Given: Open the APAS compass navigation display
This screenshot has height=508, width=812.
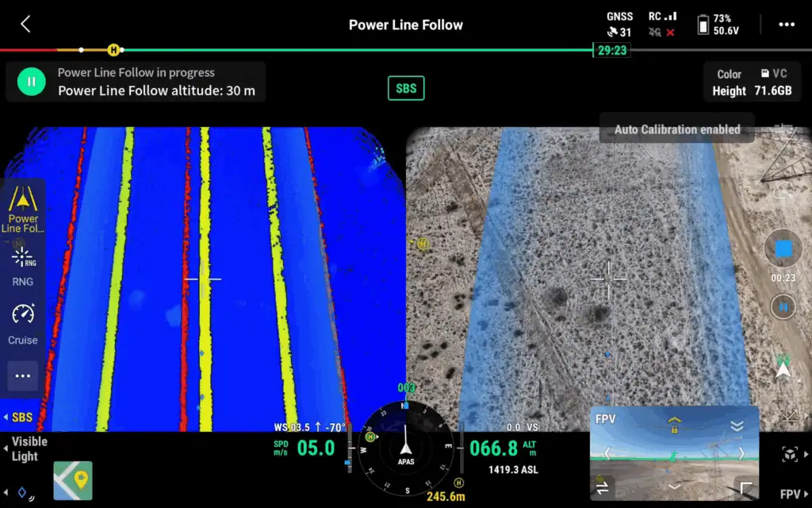Looking at the screenshot, I should point(405,448).
